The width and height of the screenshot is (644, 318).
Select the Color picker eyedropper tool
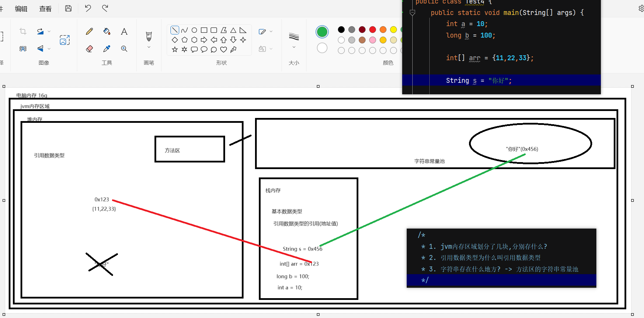107,49
